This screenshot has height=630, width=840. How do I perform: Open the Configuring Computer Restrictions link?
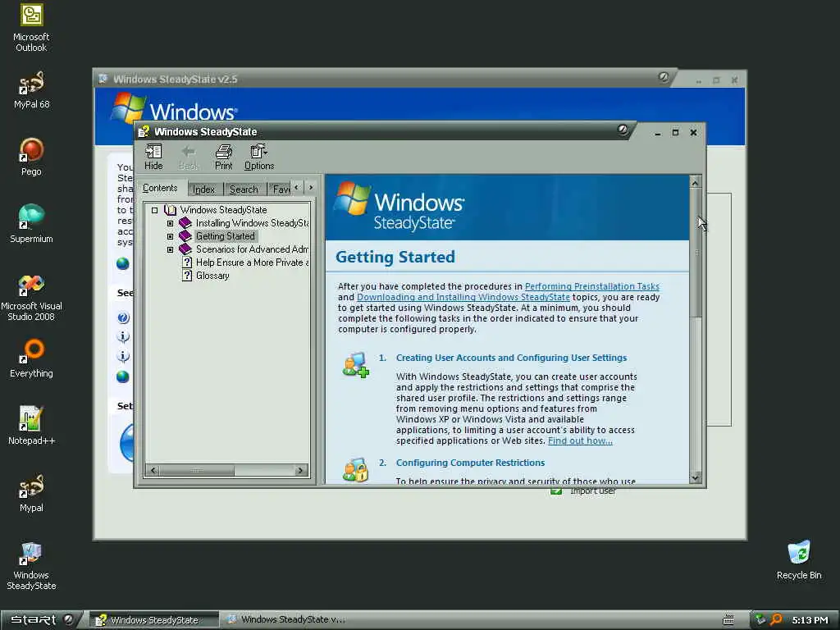click(x=470, y=463)
